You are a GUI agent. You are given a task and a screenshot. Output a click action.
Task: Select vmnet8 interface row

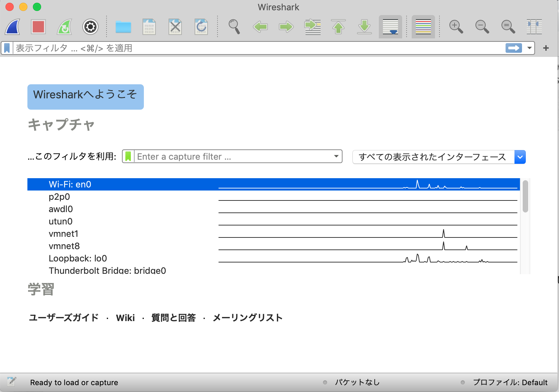[x=273, y=246]
